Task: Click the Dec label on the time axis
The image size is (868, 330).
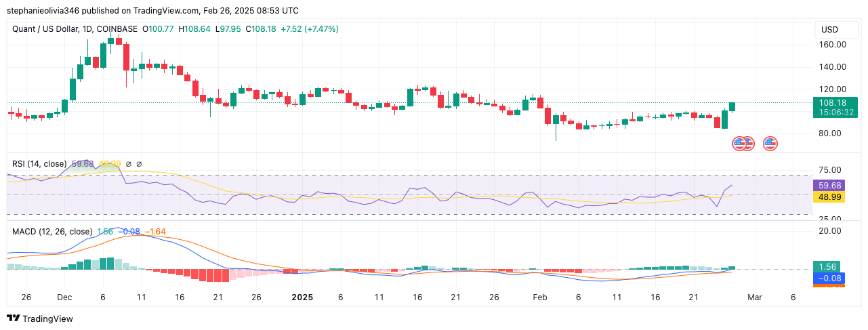Action: click(65, 297)
